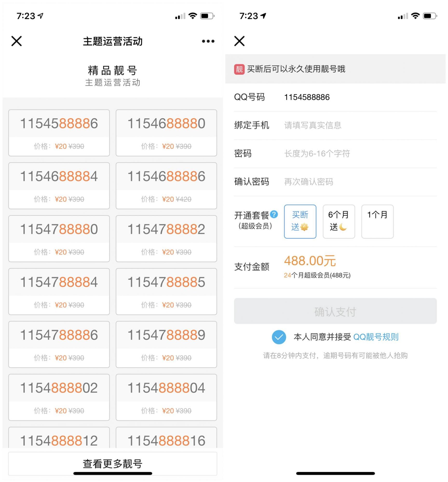Screen dimensions: 448x482
Task: Select number card 1154788886
Action: coord(59,344)
